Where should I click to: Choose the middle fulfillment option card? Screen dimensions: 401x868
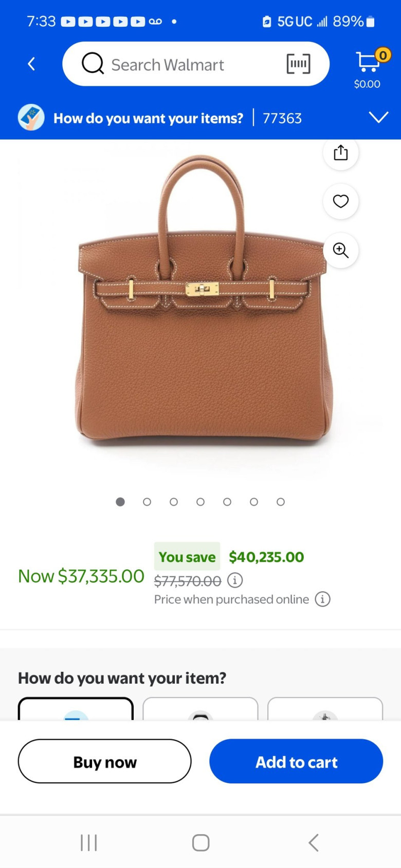pos(200,709)
